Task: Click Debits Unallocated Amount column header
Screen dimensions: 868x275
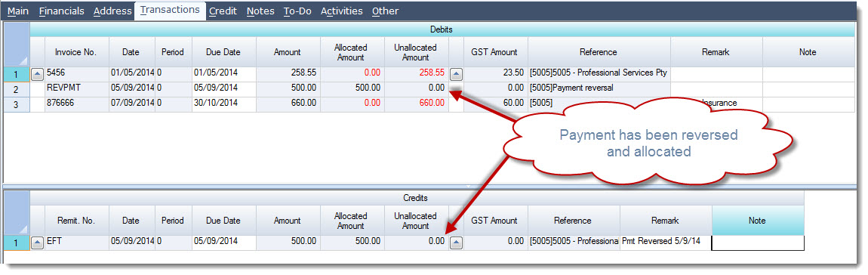Action: point(416,52)
